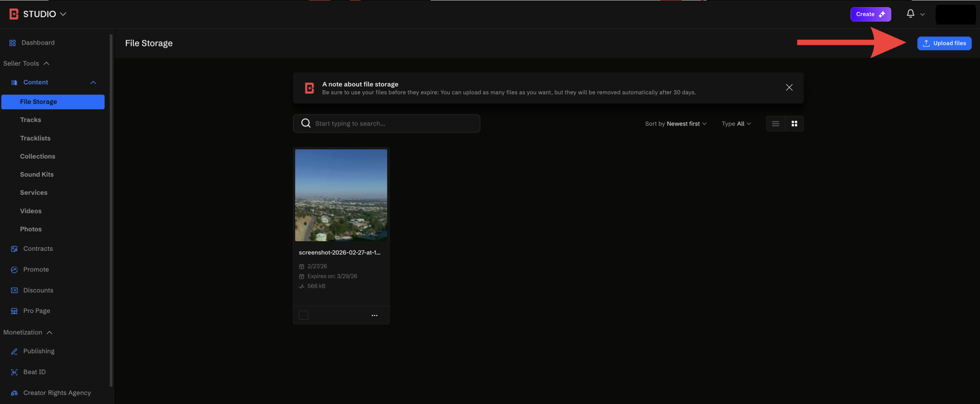Switch to list view layout

775,123
